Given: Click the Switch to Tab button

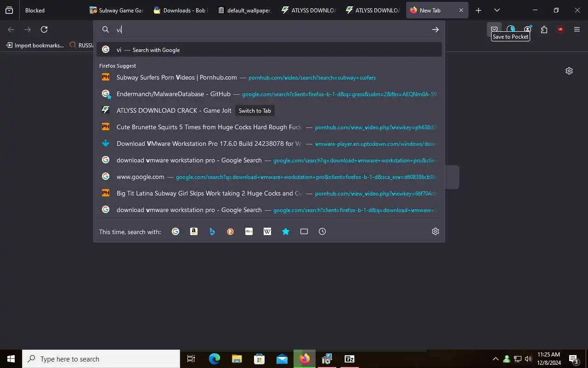Looking at the screenshot, I should click(255, 110).
